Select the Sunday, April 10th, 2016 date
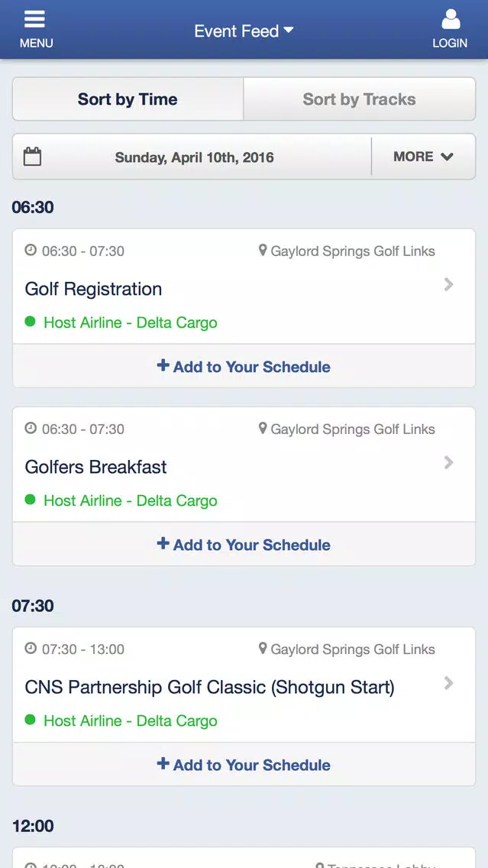The image size is (488, 868). pos(194,157)
